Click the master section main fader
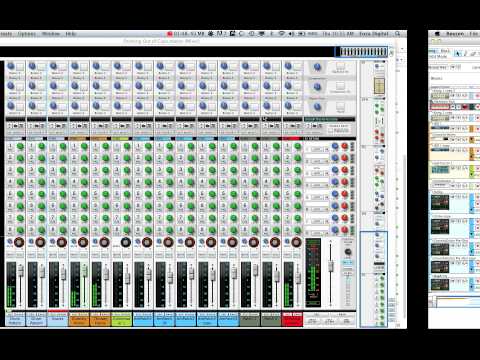The width and height of the screenshot is (480, 360). click(x=330, y=266)
